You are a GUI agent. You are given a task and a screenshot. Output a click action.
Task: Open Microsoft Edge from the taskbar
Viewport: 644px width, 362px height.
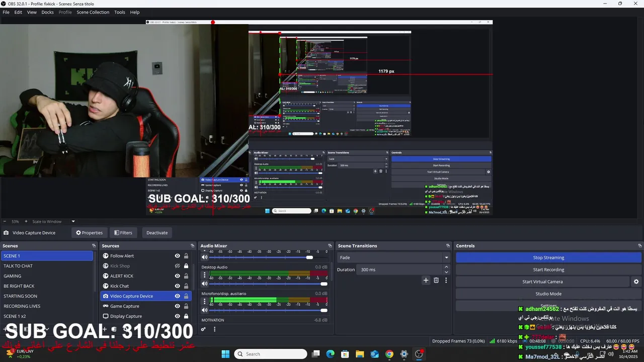[330, 354]
